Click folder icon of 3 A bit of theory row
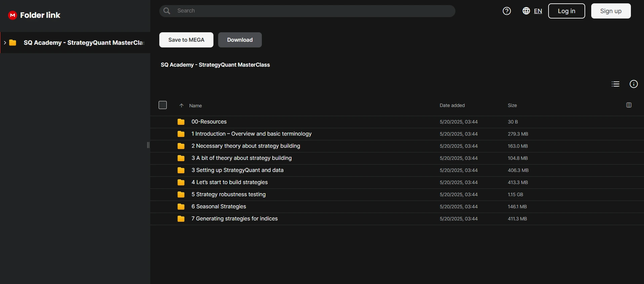644x284 pixels. click(181, 158)
